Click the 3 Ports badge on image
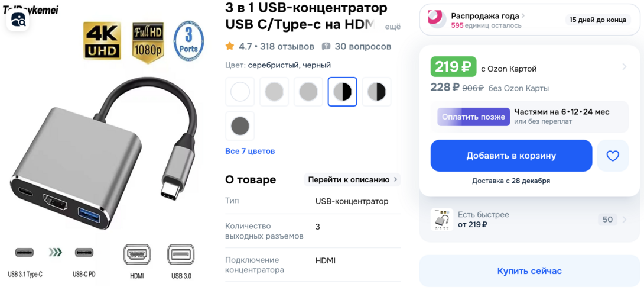644x290 pixels. click(188, 41)
